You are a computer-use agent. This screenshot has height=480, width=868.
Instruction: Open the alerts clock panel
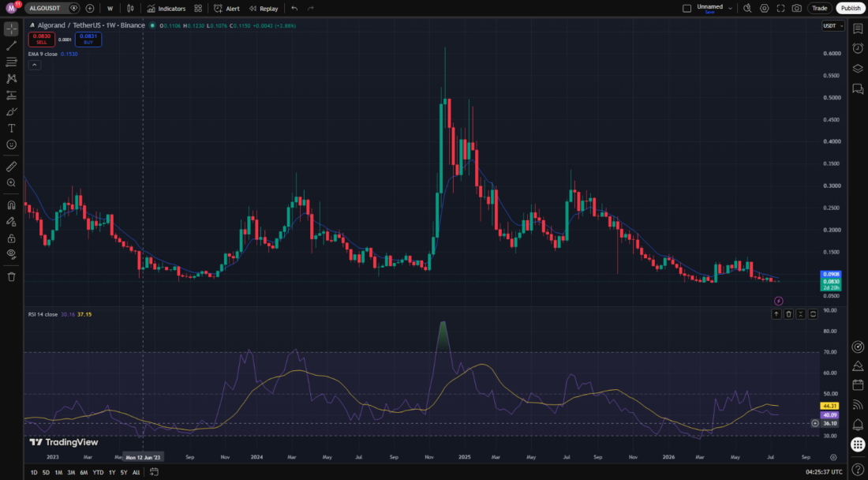click(x=858, y=49)
